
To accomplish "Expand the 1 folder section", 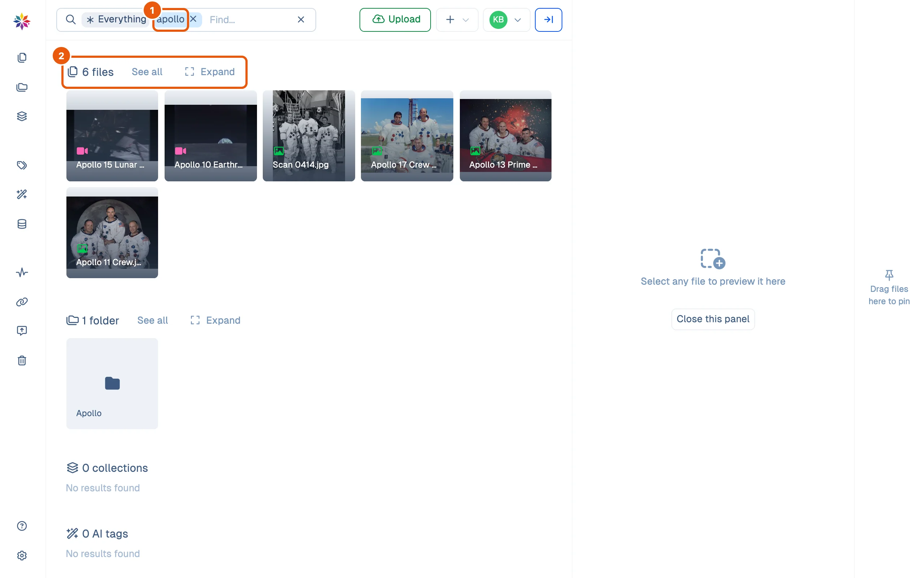I will tap(216, 320).
